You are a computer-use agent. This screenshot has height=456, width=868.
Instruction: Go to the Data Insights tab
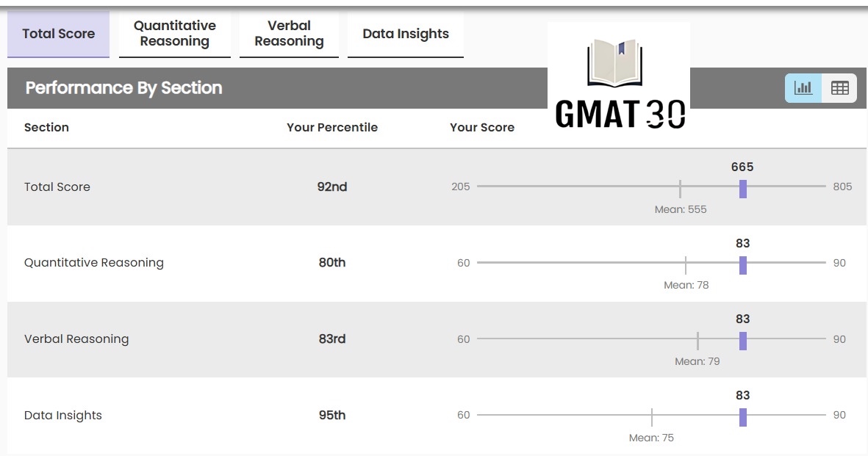(x=406, y=34)
